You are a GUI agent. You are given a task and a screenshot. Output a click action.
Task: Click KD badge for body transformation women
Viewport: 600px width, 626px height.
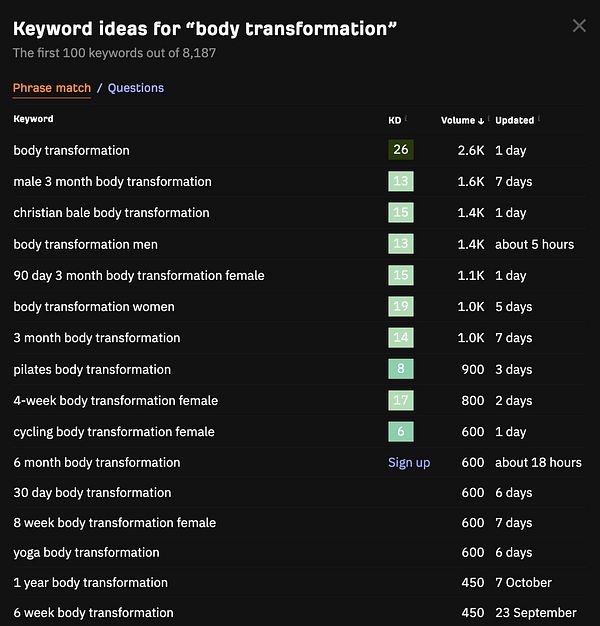(x=400, y=307)
